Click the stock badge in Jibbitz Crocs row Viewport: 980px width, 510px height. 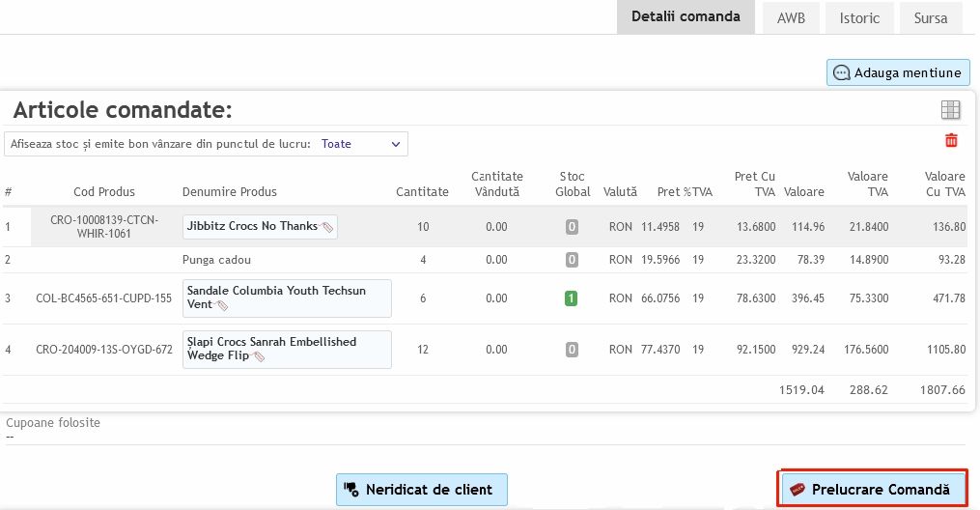tap(572, 227)
